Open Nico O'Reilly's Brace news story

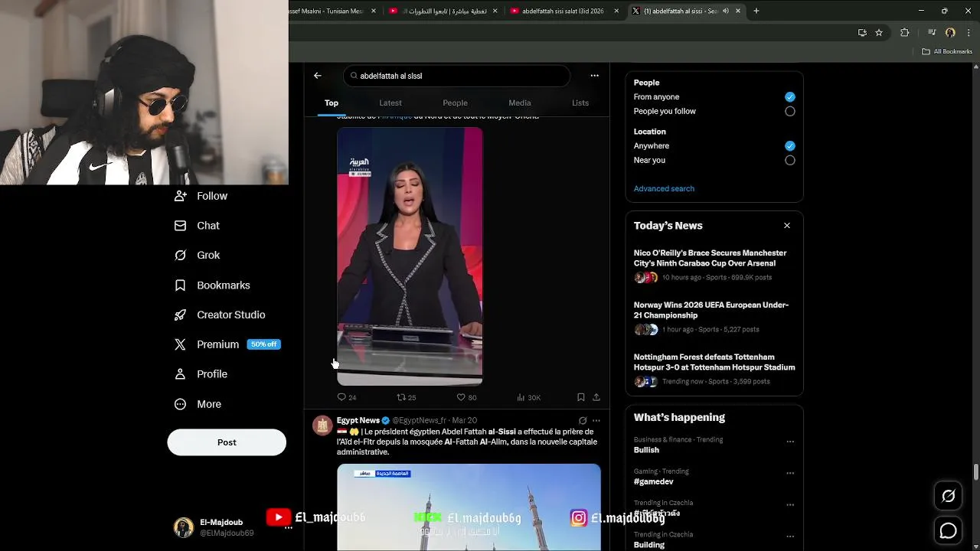coord(714,265)
